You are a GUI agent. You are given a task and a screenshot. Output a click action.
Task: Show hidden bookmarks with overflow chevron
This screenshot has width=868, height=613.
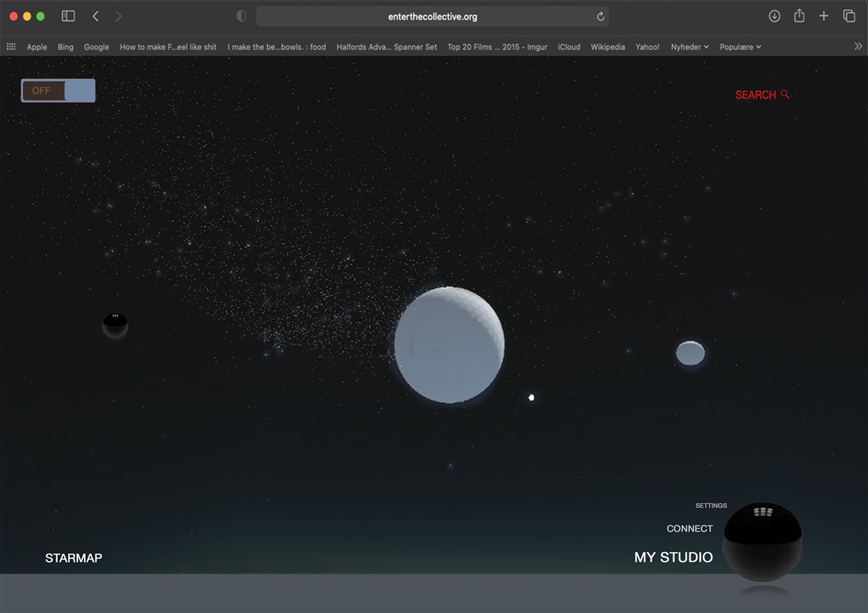(858, 47)
